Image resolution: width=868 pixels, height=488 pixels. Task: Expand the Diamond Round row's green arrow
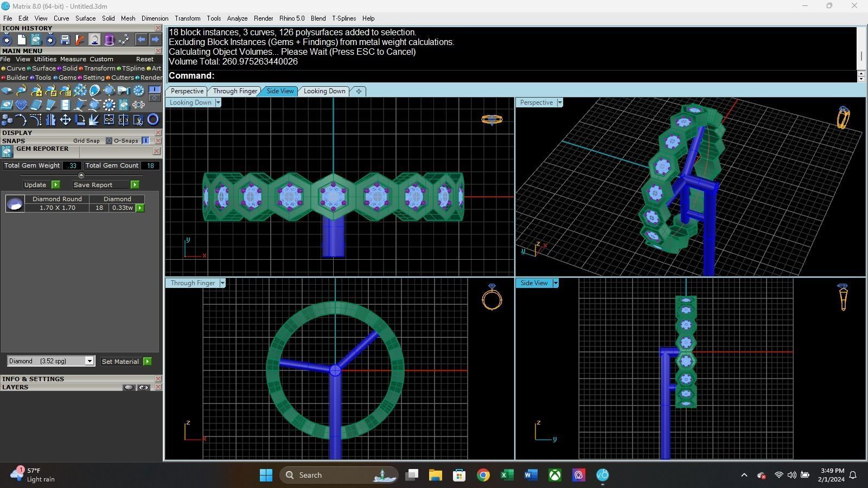(140, 208)
